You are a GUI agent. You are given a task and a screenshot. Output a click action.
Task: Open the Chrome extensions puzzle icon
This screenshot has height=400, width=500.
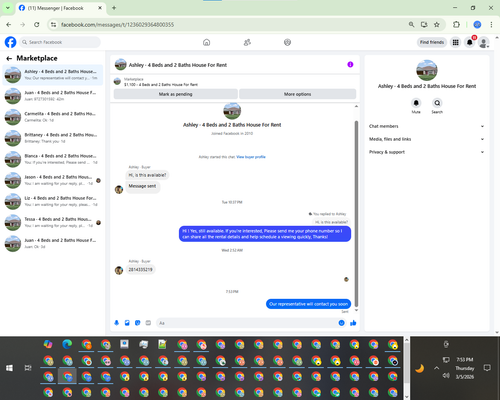tap(456, 25)
